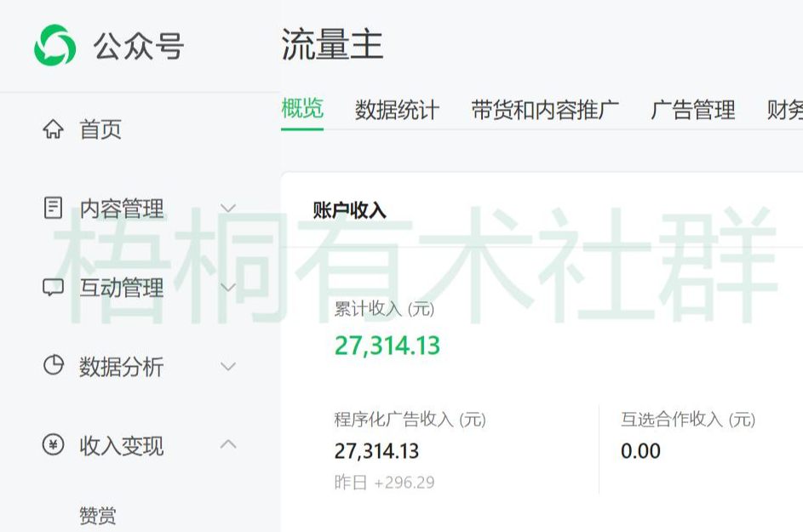Expand the 内容管理 menu section
The height and width of the screenshot is (532, 803).
[228, 207]
